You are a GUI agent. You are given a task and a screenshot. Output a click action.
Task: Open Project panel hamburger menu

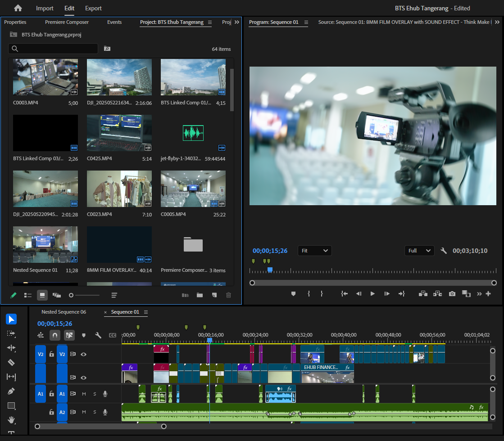click(210, 22)
